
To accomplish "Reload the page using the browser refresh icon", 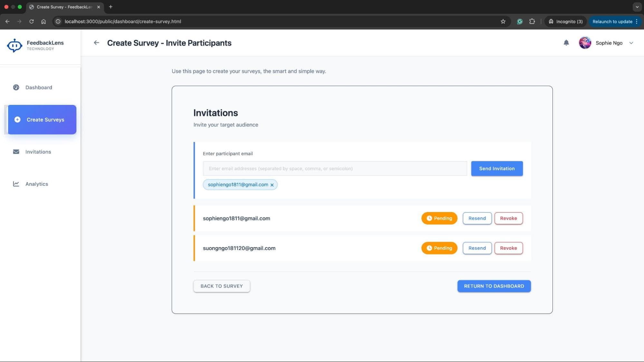I will tap(32, 22).
